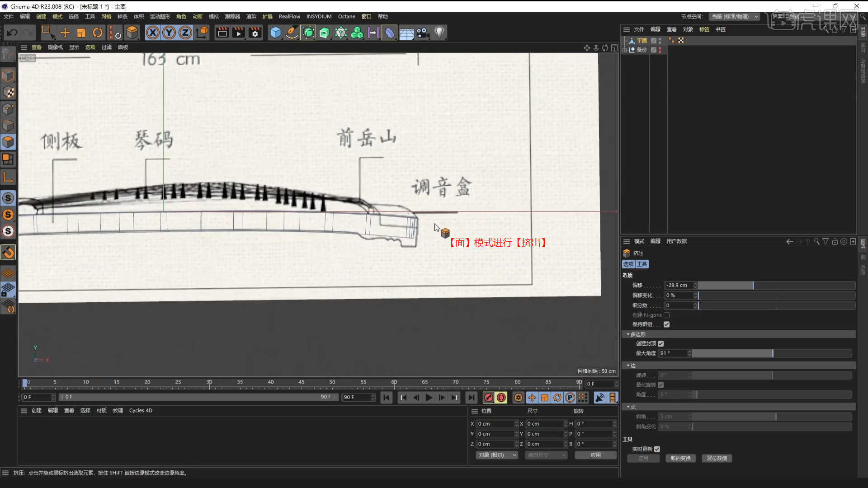Screen dimensions: 868x488
Task: Toggle Y axis lock
Action: [169, 33]
